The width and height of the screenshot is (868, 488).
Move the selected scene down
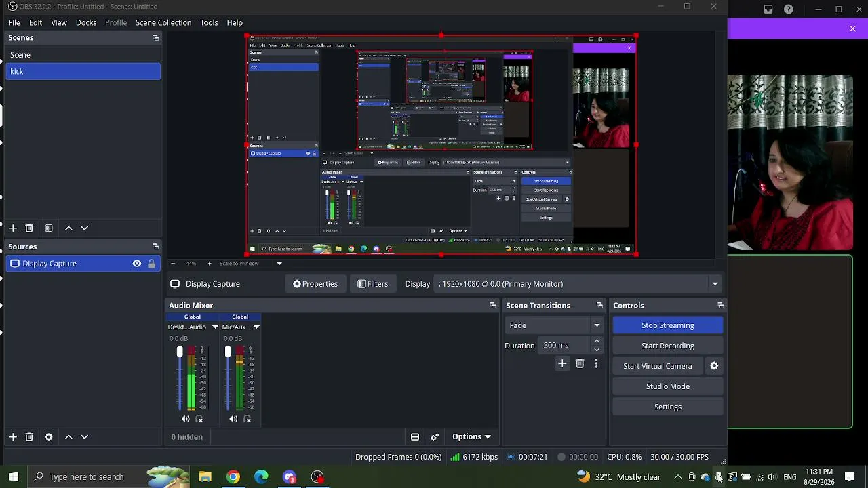coord(85,228)
